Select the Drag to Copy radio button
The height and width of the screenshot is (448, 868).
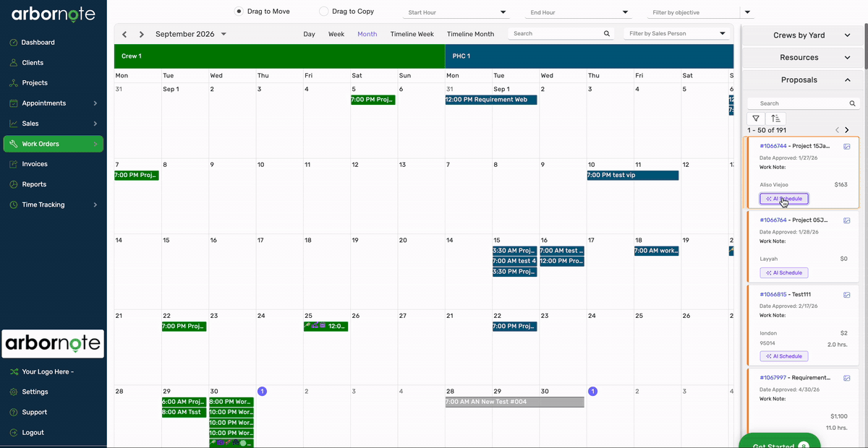pos(323,12)
